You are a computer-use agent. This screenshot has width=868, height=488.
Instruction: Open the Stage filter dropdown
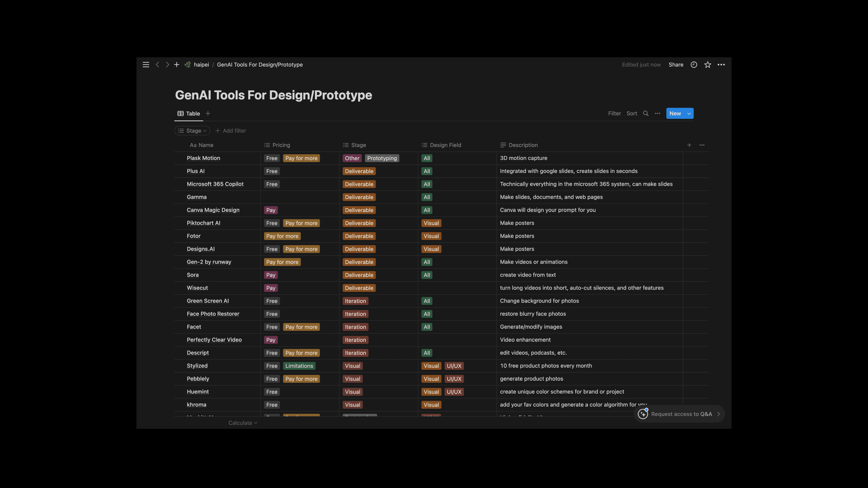[192, 131]
